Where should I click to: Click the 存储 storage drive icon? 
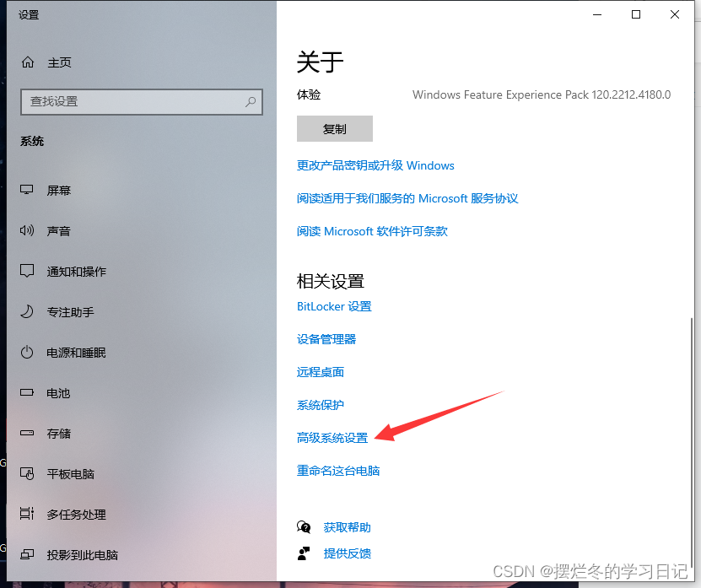tap(27, 434)
